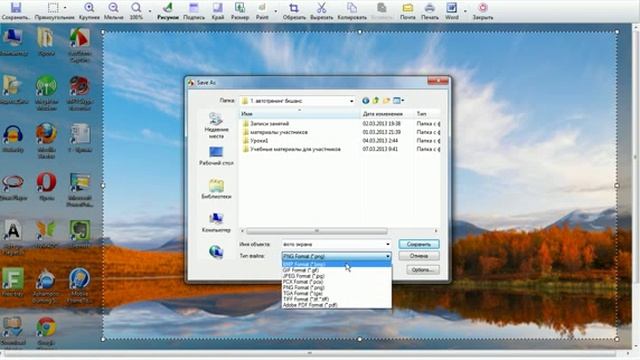Click the Сохранить floppy disk toolbar icon
The width and height of the screenshot is (640, 360).
coord(16,8)
